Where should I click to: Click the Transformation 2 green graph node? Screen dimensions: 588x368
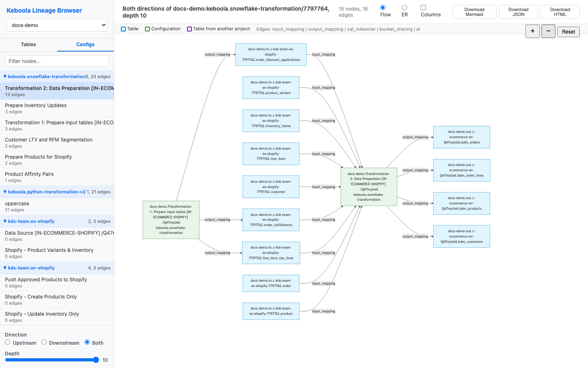(369, 187)
